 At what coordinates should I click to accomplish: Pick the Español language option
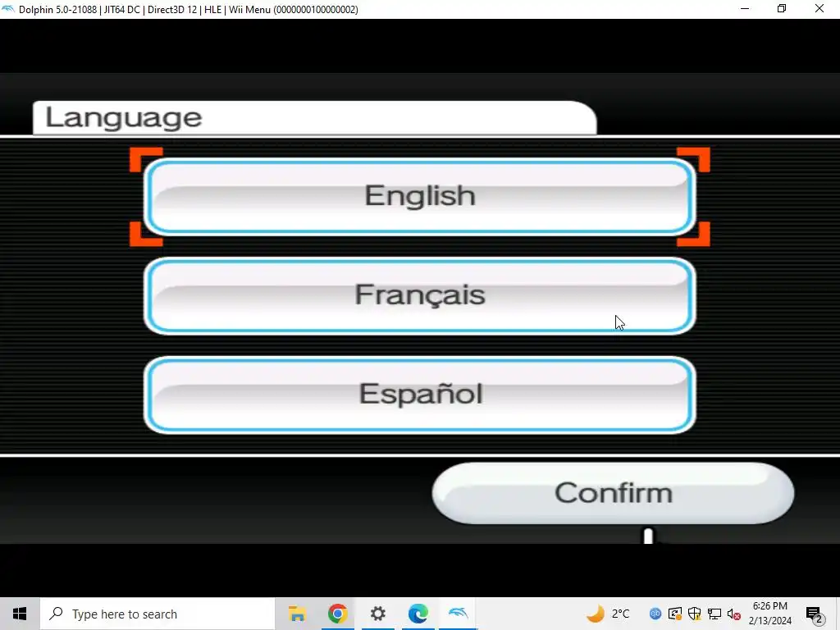point(419,395)
